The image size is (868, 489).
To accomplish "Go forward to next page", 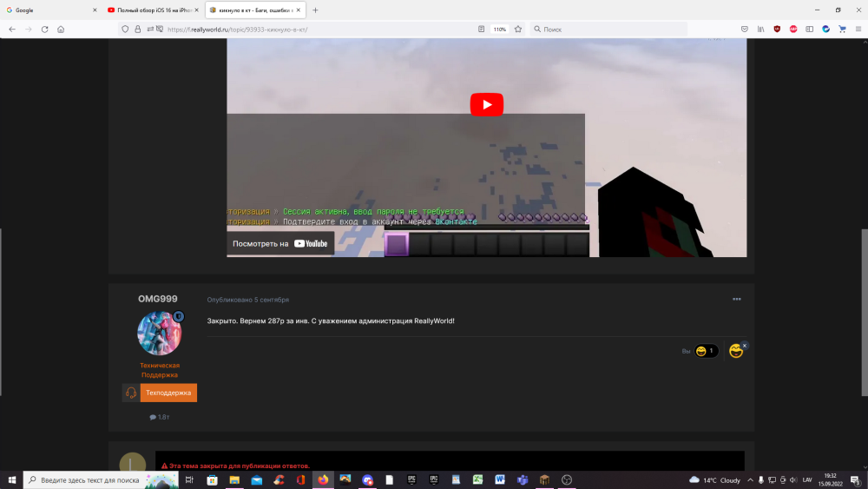I will point(29,30).
